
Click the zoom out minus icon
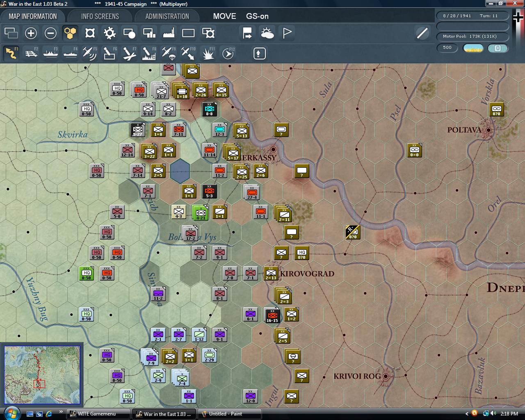pos(50,33)
